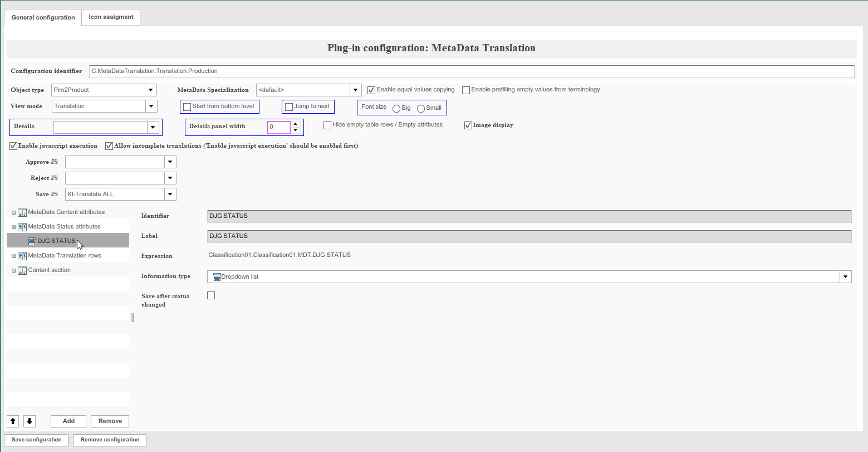Click the Save configuration button

pos(36,440)
